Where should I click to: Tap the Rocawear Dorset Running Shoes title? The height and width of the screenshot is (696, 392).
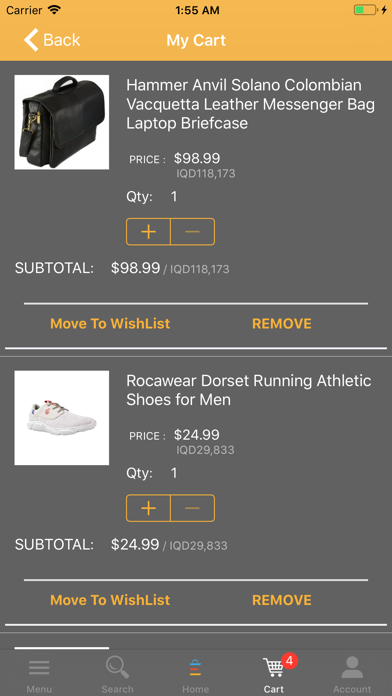pyautogui.click(x=249, y=390)
